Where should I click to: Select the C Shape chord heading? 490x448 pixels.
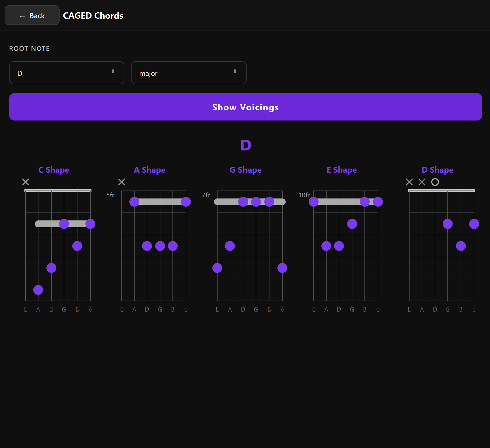click(54, 170)
